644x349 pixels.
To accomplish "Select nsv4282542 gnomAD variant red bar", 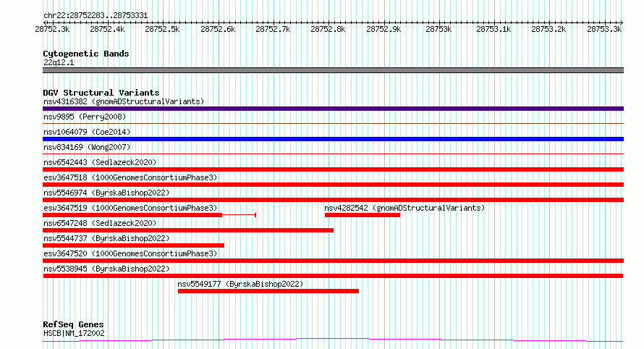I will tap(363, 215).
